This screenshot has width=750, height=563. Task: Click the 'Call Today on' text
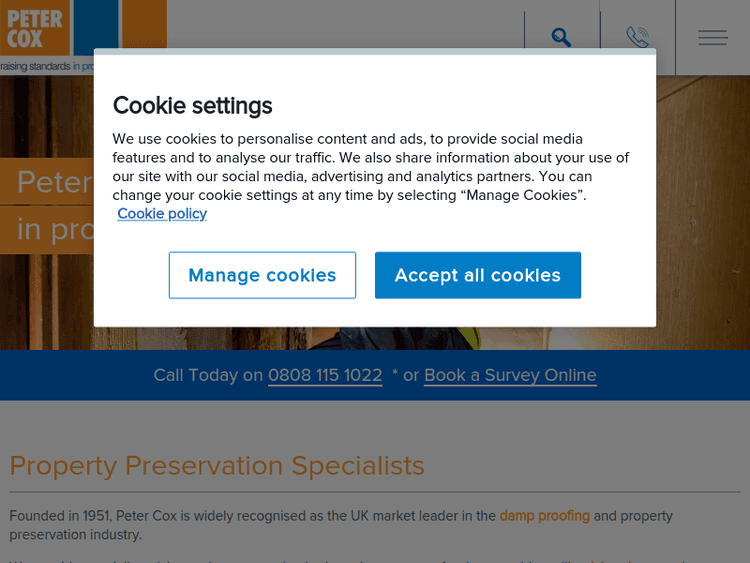pyautogui.click(x=208, y=375)
